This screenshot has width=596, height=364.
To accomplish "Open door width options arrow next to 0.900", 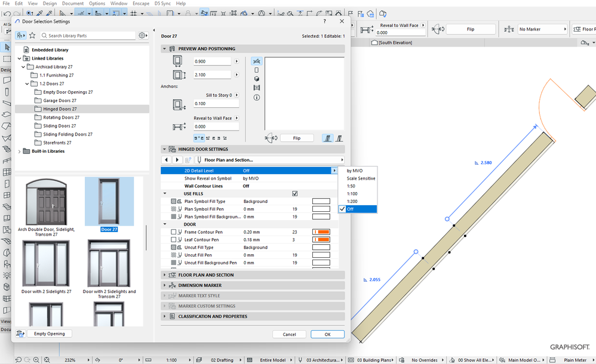I will click(237, 61).
